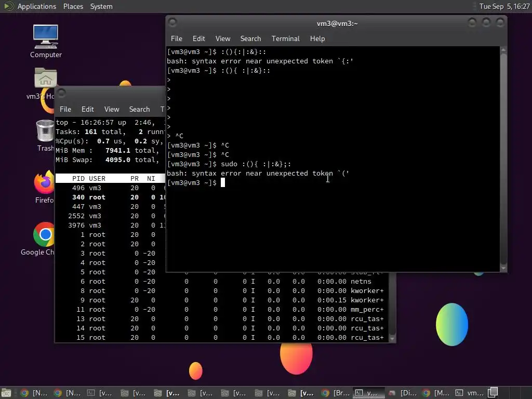Screen dimensions: 532x399
Task: Click 'kworker+' on the PID 9 row
Action: [367, 300]
